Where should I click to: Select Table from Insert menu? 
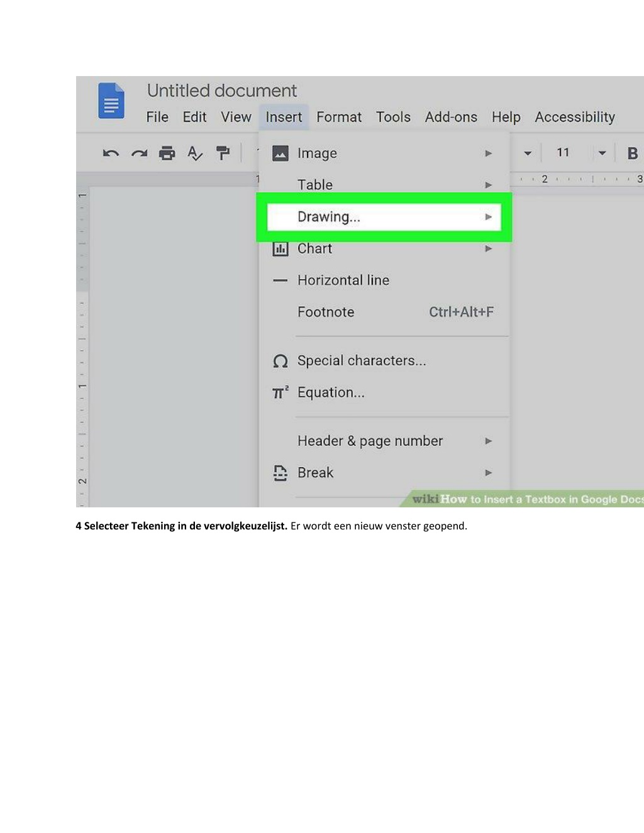click(x=384, y=185)
